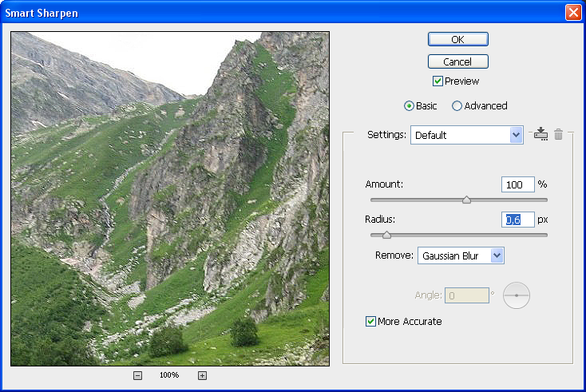586x392 pixels.
Task: Click the Amount percentage input field
Action: point(517,184)
